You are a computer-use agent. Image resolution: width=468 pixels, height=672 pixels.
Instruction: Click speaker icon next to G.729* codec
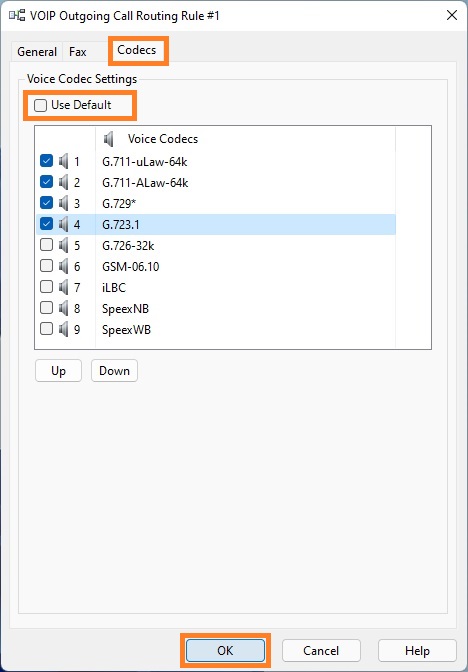63,203
